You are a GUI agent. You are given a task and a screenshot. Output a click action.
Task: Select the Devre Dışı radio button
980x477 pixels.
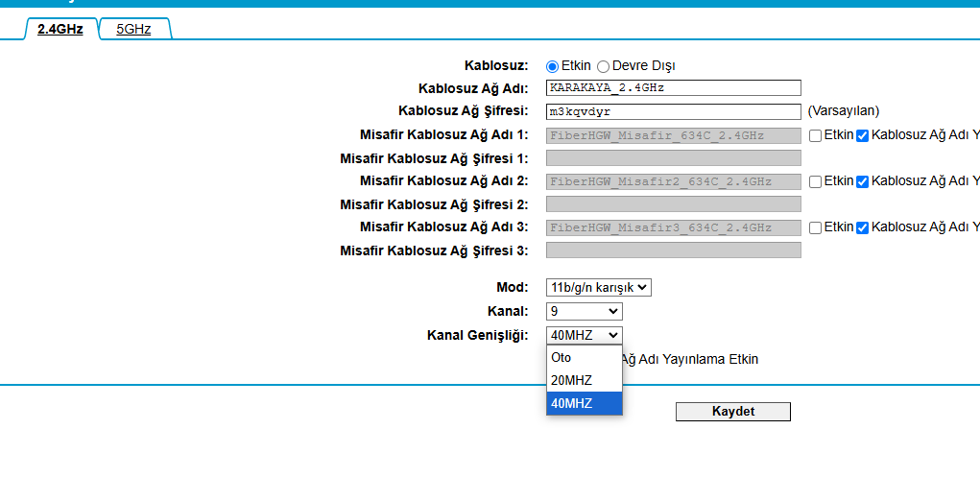[x=603, y=66]
